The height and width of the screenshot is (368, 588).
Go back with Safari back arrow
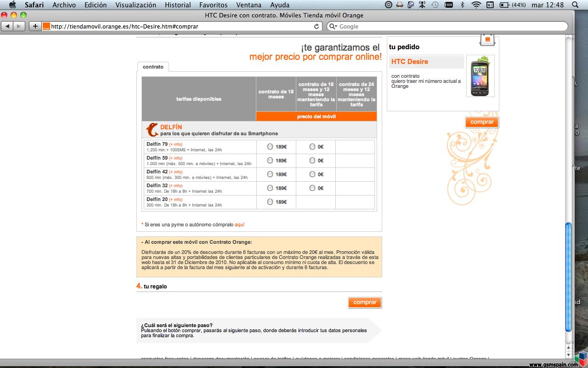(x=7, y=26)
